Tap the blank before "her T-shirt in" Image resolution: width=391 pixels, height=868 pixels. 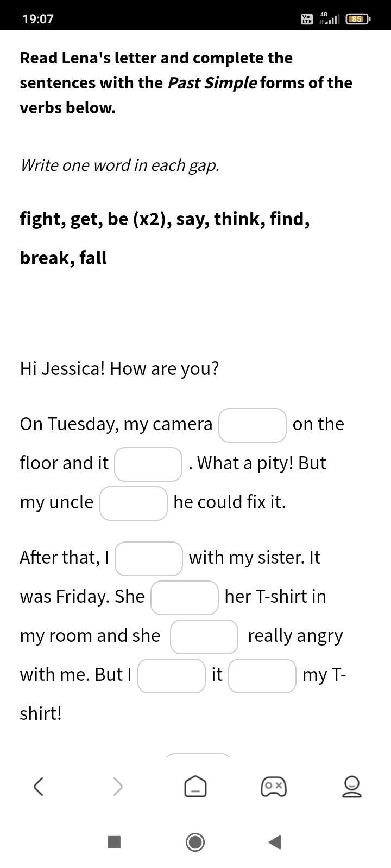pos(185,598)
